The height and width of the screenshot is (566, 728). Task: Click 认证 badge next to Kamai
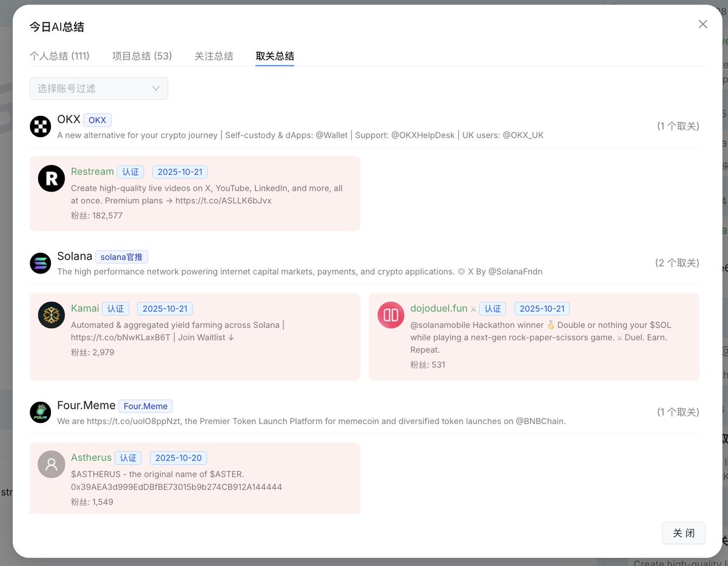(115, 308)
